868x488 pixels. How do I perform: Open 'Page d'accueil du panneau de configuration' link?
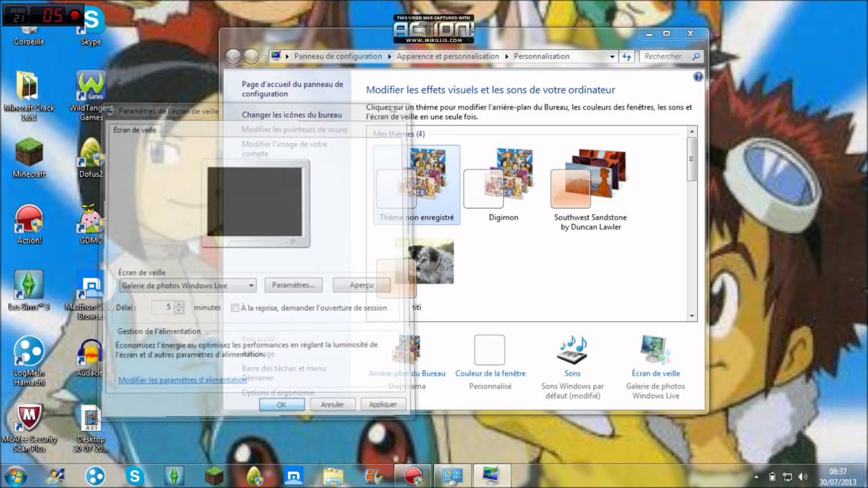[x=292, y=89]
